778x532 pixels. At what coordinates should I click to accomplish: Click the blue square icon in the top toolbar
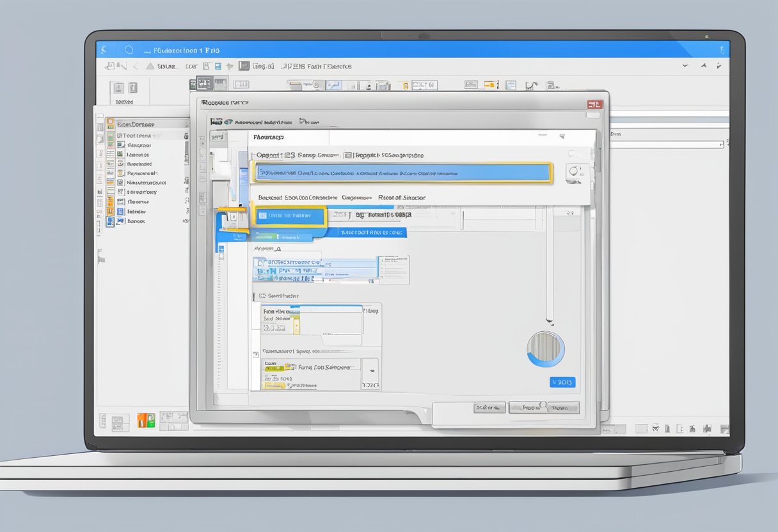pyautogui.click(x=218, y=66)
